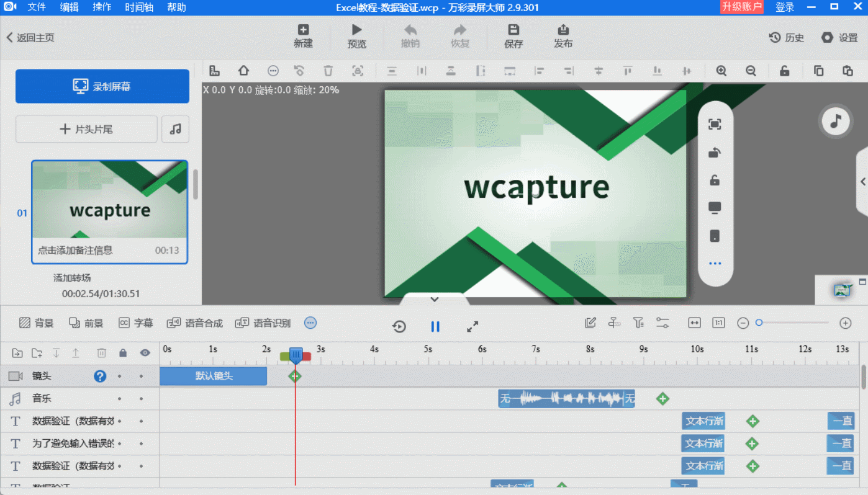Select the 默认镜头 clip on timeline
868x495 pixels.
pos(213,376)
